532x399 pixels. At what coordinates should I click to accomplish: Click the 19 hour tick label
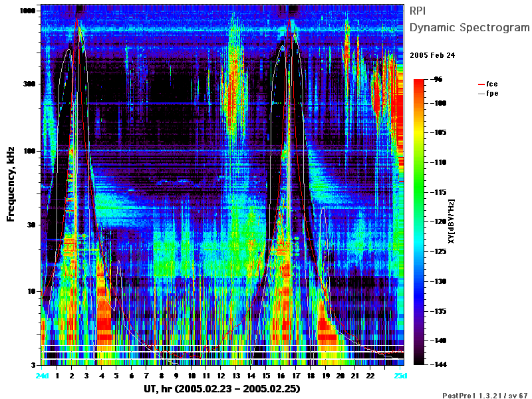326,376
